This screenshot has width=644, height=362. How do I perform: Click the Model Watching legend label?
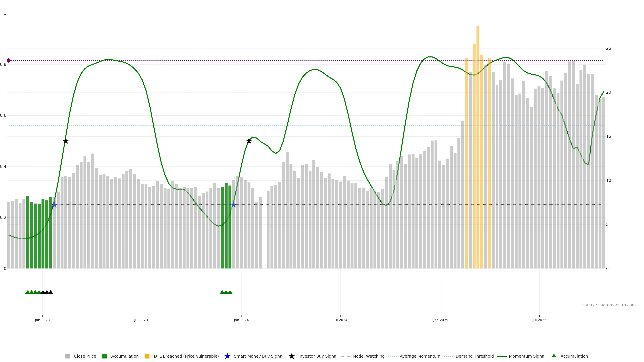tap(368, 356)
